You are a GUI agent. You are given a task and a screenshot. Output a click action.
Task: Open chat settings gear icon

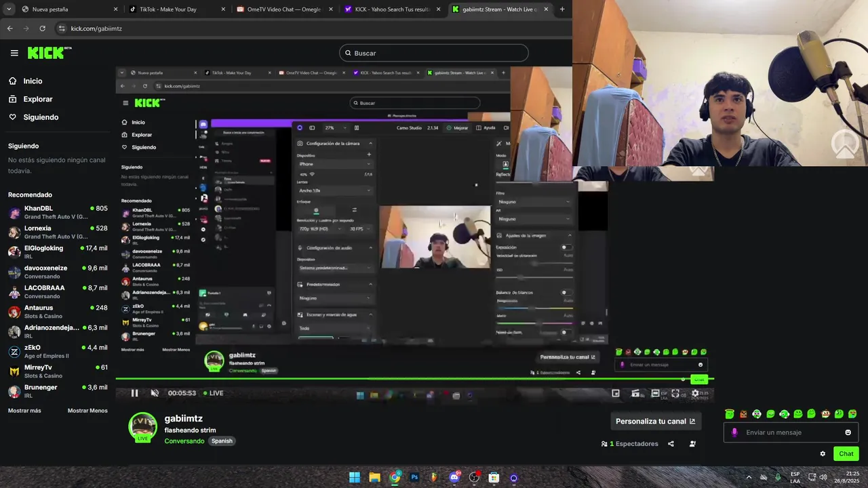click(823, 454)
